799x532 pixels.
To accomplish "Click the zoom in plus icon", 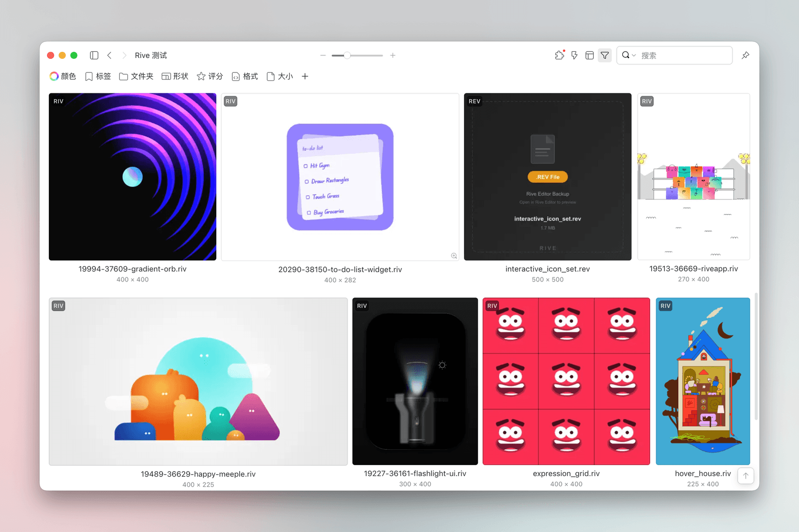I will coord(393,55).
